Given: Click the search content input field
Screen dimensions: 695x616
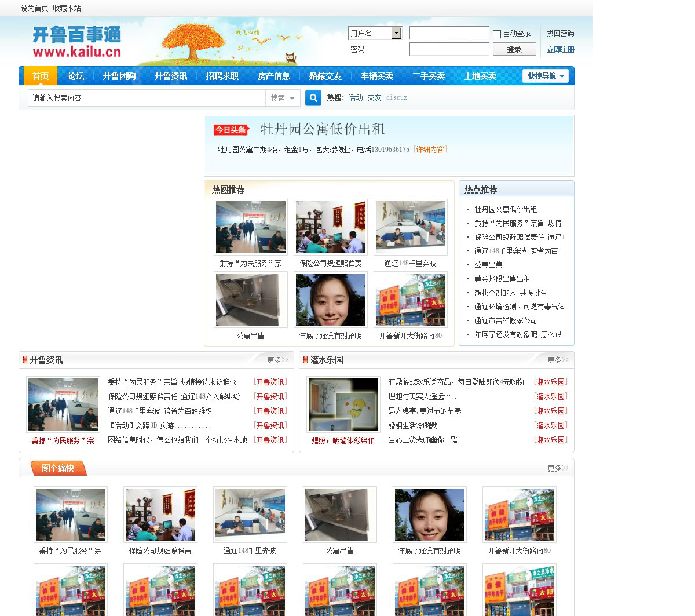Looking at the screenshot, I should pyautogui.click(x=146, y=99).
